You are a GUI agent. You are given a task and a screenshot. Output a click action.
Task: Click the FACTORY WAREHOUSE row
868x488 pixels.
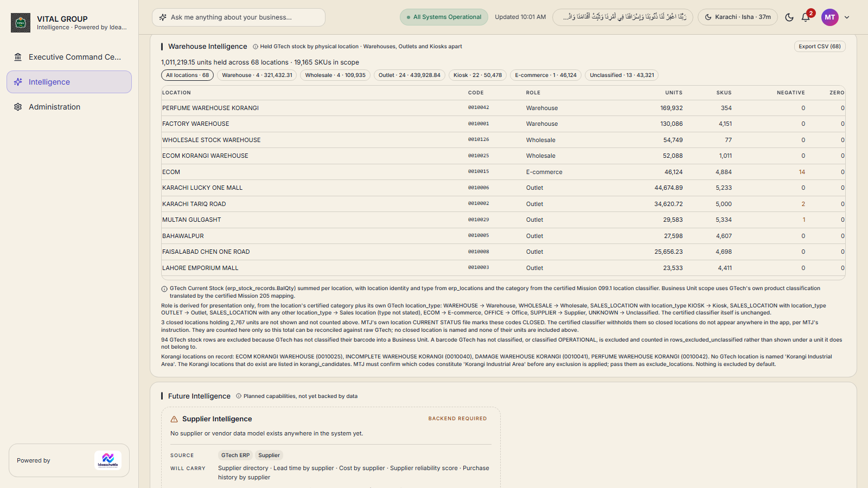503,124
